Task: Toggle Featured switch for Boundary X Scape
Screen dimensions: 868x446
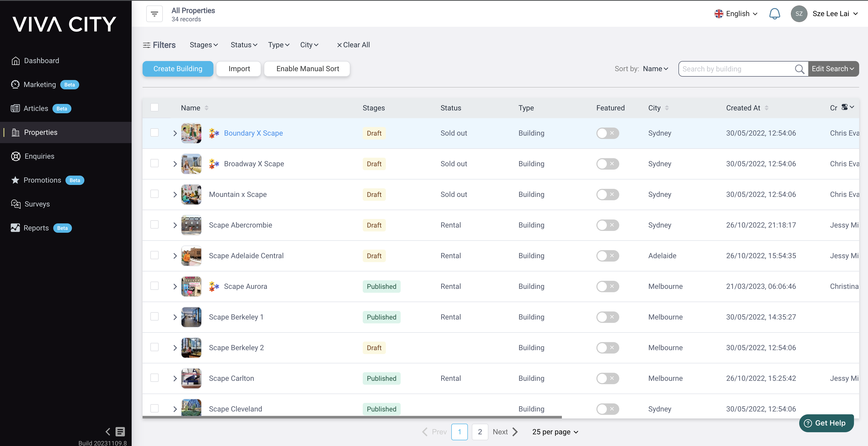Action: click(607, 133)
